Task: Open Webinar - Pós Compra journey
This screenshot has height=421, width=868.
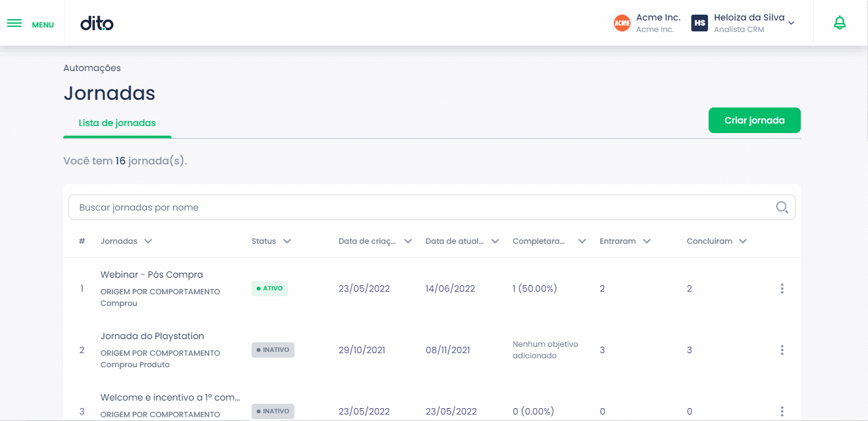Action: pos(152,274)
